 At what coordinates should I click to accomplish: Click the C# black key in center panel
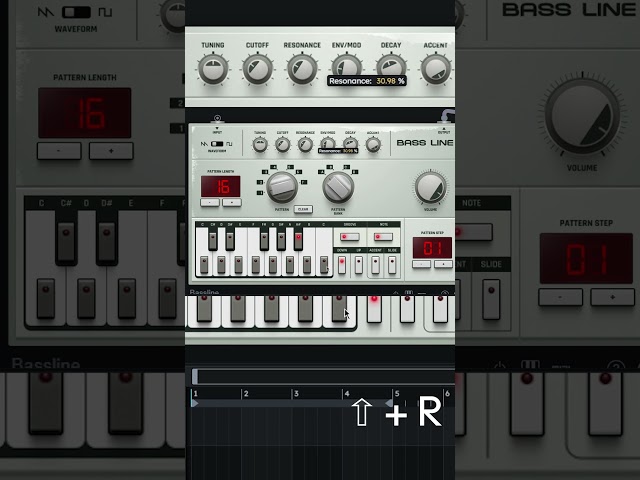click(213, 241)
